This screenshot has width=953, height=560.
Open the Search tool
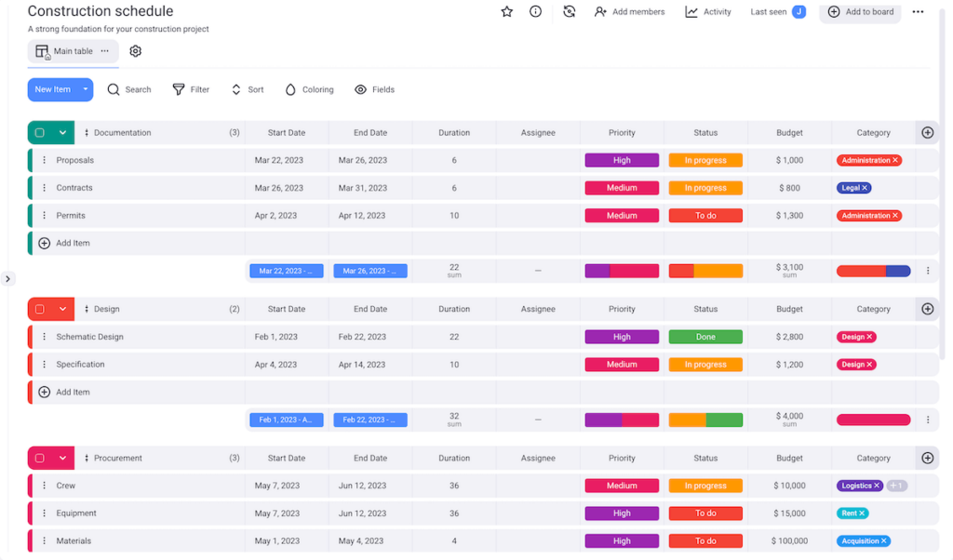pyautogui.click(x=128, y=90)
